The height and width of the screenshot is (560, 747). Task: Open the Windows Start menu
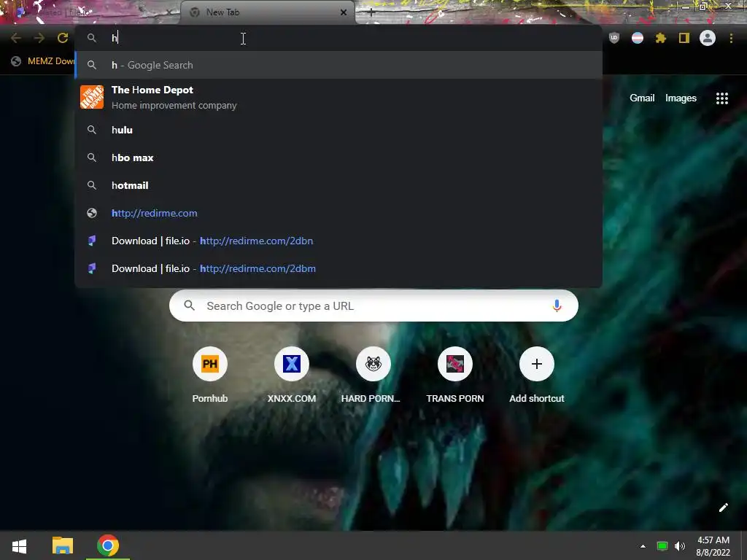(x=19, y=545)
